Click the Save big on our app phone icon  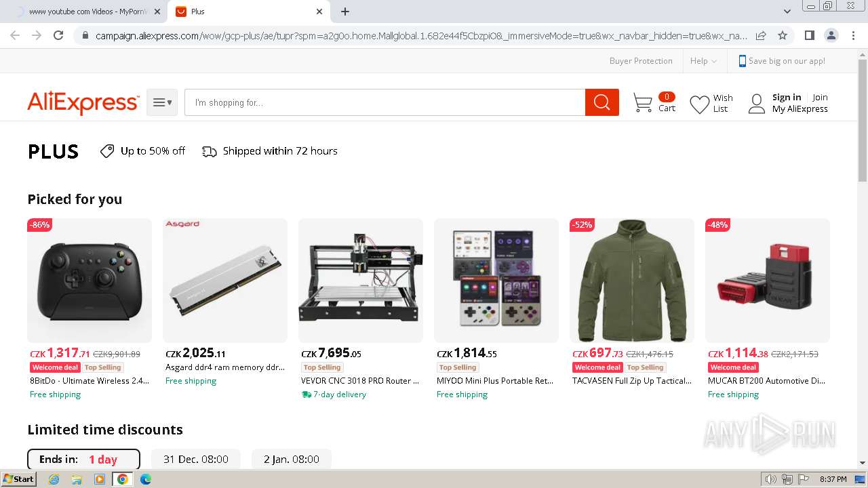pyautogui.click(x=742, y=61)
